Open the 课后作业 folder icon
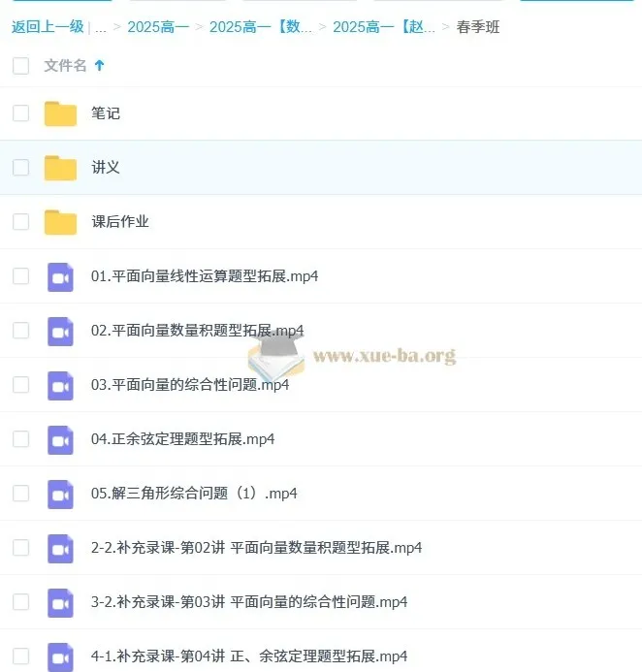This screenshot has width=642, height=672. point(60,222)
